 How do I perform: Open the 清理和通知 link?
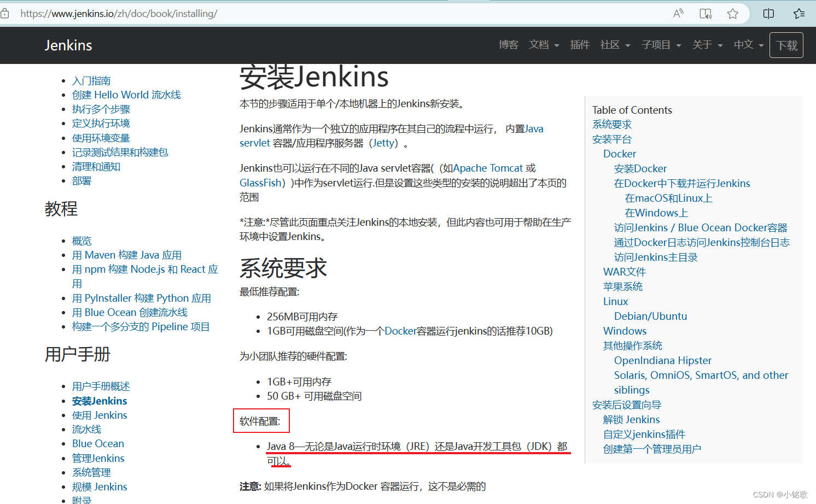click(x=96, y=167)
